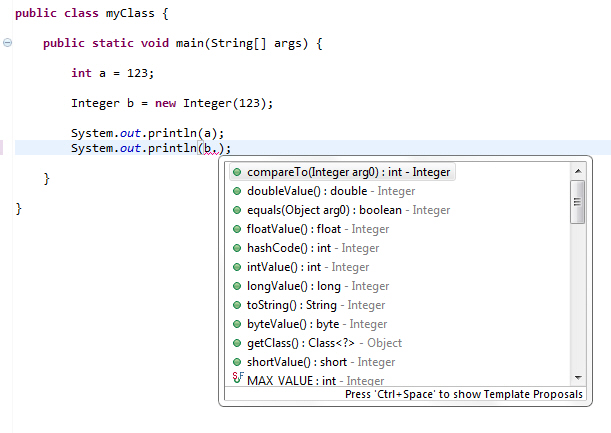Place cursor in System.out.println(a); line
The width and height of the screenshot is (611, 433).
coord(147,133)
